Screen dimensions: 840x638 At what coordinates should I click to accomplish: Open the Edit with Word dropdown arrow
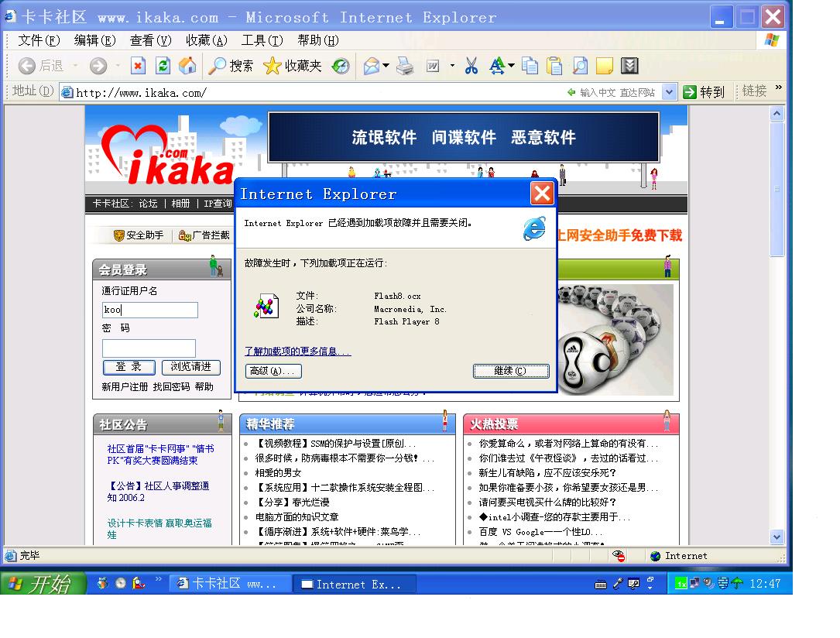[x=452, y=66]
